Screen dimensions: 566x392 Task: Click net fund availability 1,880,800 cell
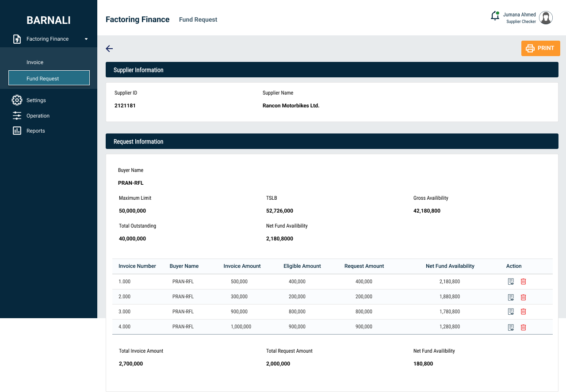click(x=450, y=297)
